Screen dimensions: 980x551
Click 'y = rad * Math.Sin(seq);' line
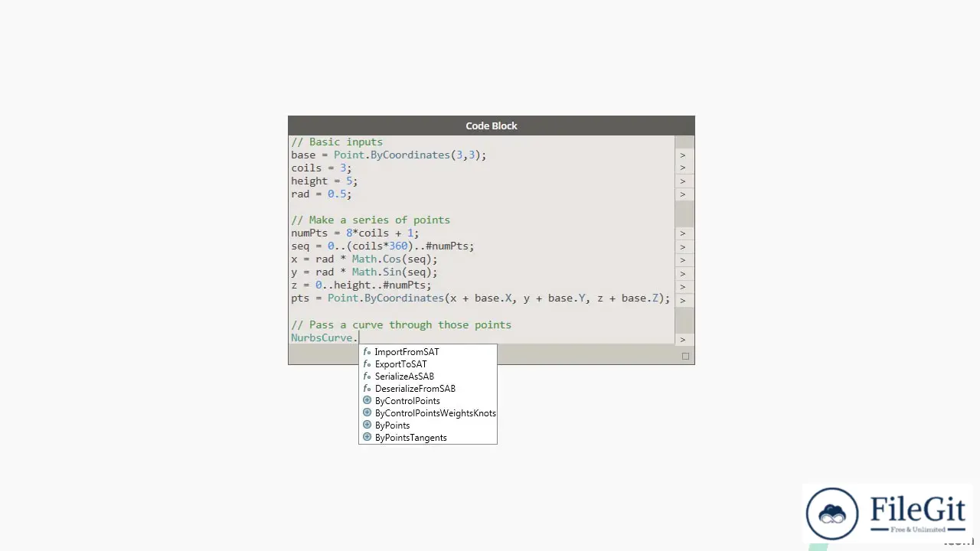point(364,272)
